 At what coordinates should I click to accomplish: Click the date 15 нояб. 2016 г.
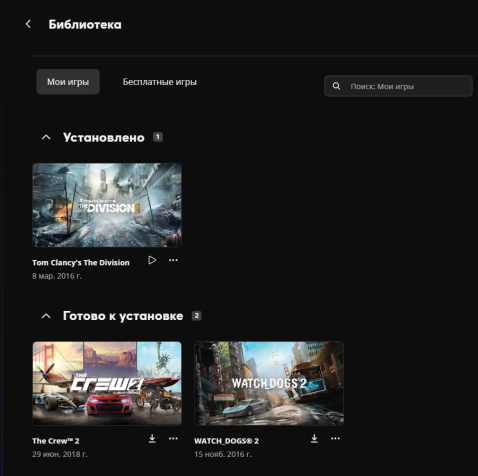pyautogui.click(x=223, y=454)
